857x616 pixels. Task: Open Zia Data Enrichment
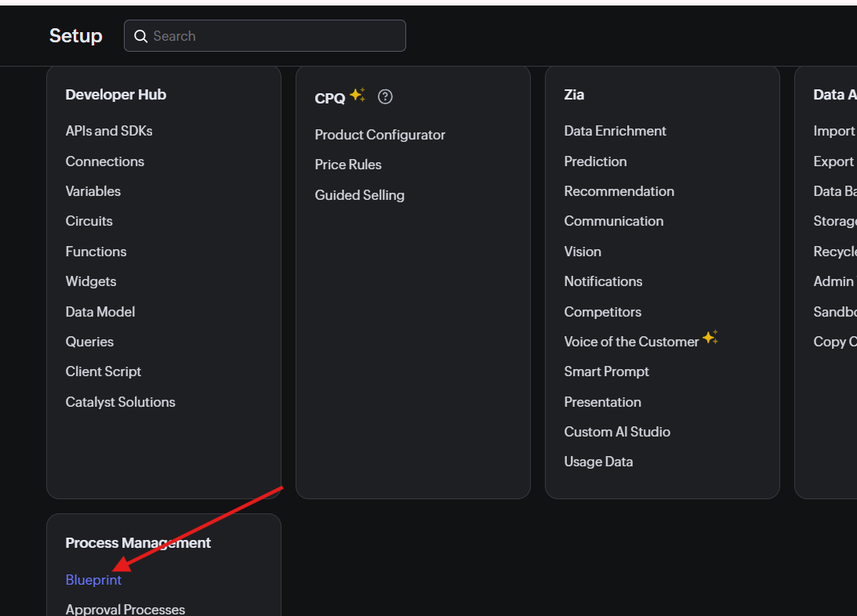pos(615,131)
